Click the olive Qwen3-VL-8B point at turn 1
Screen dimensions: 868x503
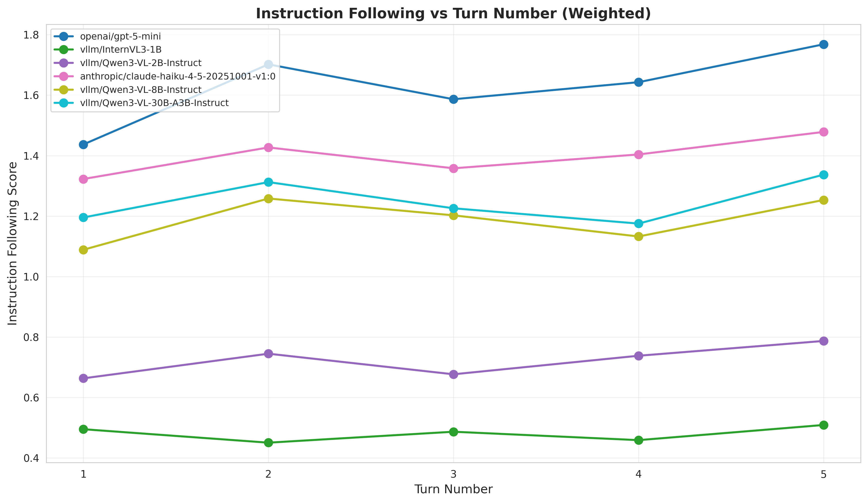(83, 250)
